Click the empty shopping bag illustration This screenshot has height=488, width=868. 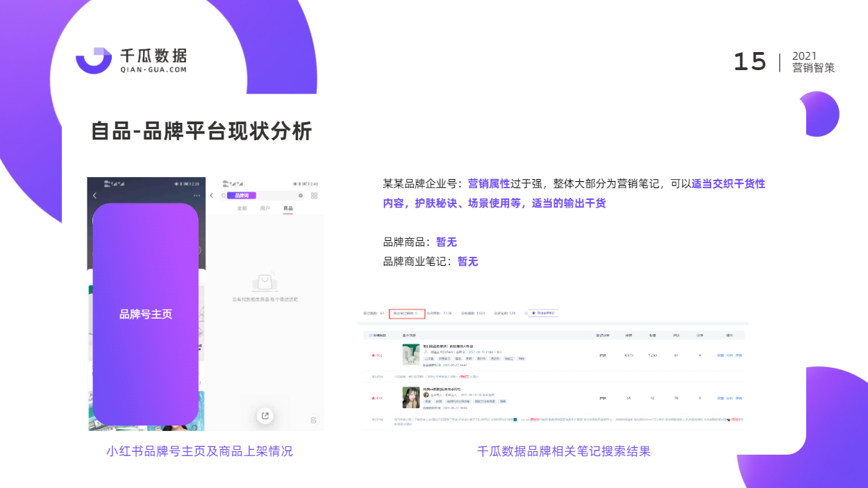coord(265,282)
